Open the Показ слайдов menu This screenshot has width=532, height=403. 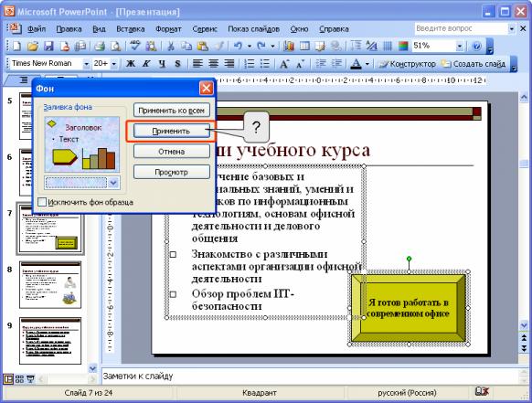click(x=253, y=29)
